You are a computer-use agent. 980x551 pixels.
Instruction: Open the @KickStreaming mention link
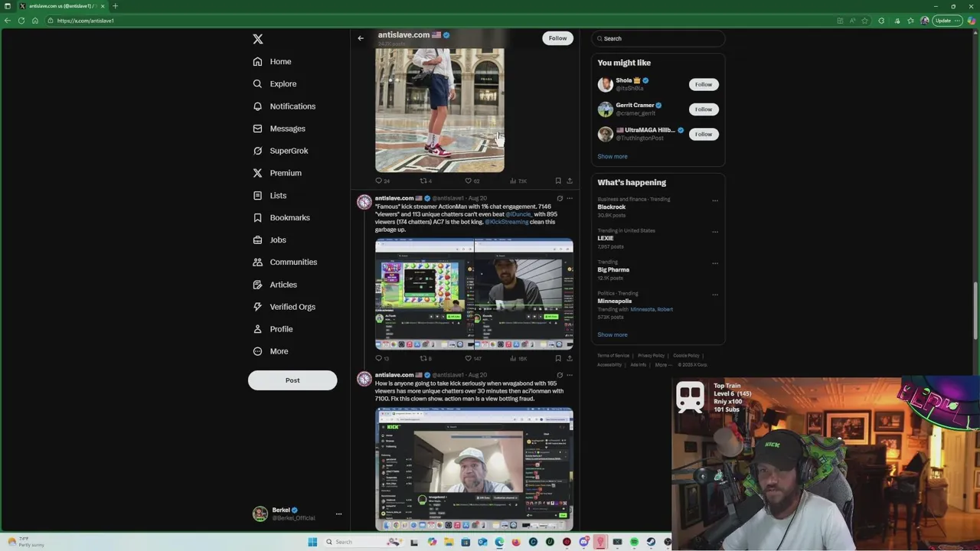507,222
